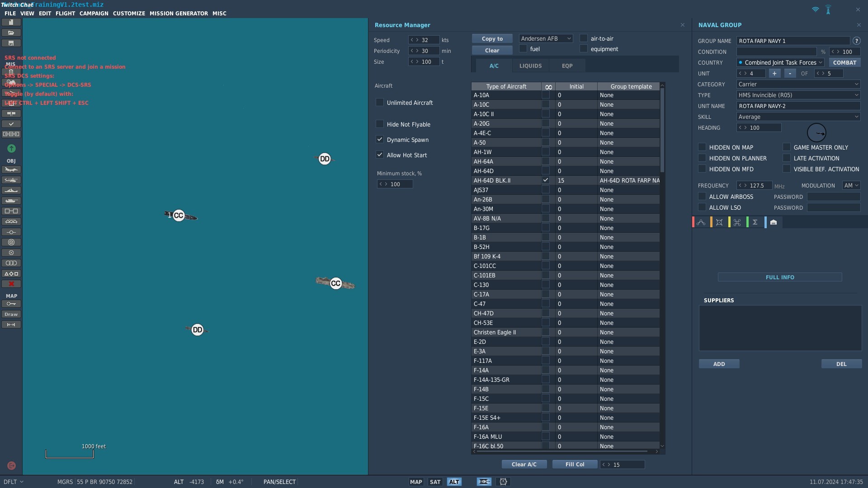Uncheck Dynamic Spawn option
Viewport: 868px width, 488px height.
[380, 140]
